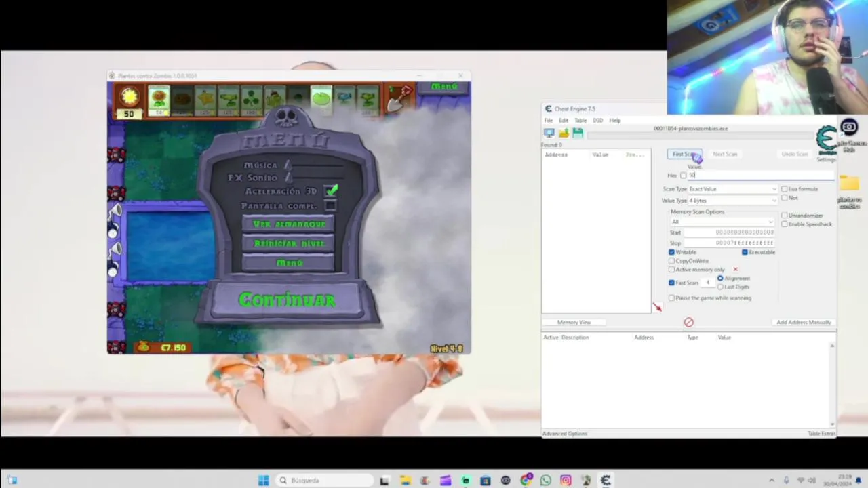Enable the Unrandomizer checkbox
This screenshot has width=868, height=488.
pyautogui.click(x=785, y=216)
